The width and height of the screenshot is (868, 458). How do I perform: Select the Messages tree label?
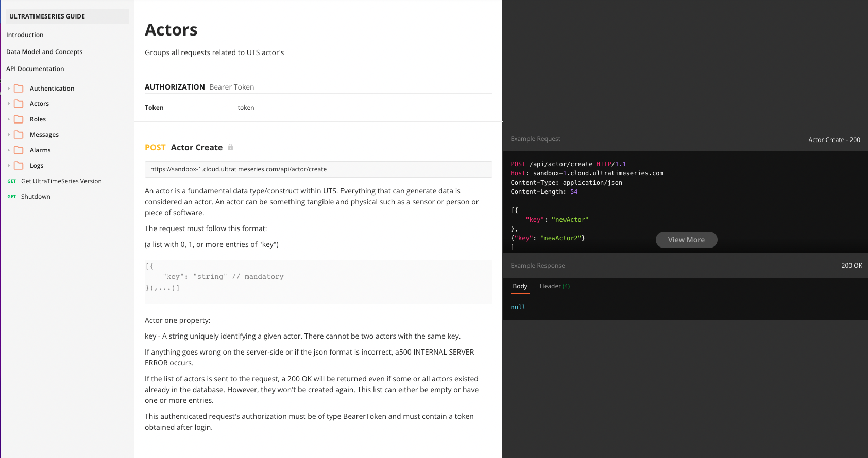pyautogui.click(x=44, y=135)
